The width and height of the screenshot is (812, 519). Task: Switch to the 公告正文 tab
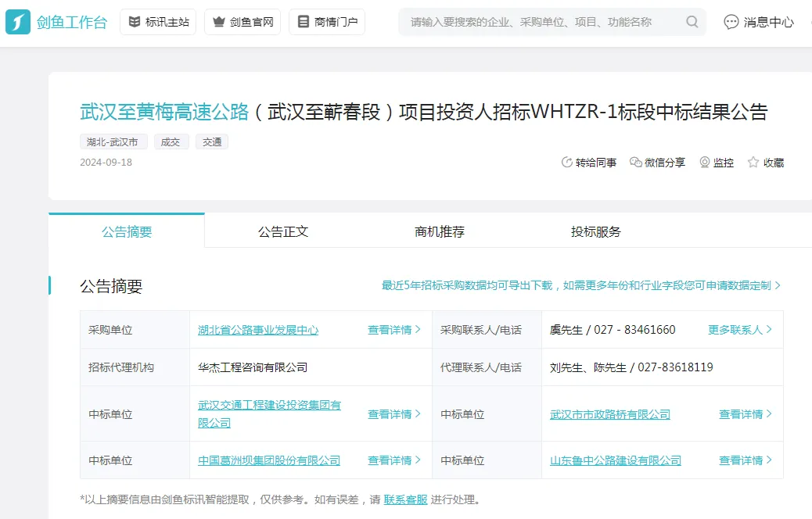pyautogui.click(x=282, y=231)
